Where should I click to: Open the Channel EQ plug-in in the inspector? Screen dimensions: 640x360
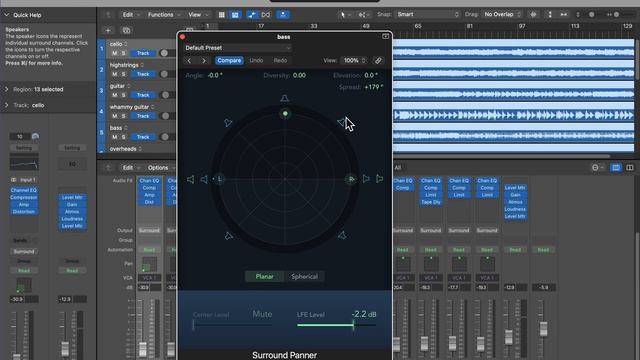click(24, 190)
